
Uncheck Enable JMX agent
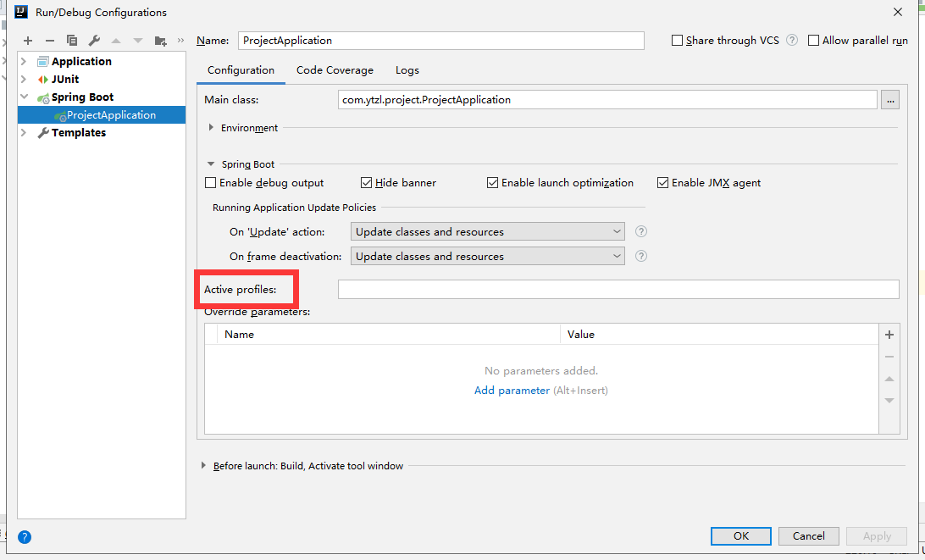(663, 183)
